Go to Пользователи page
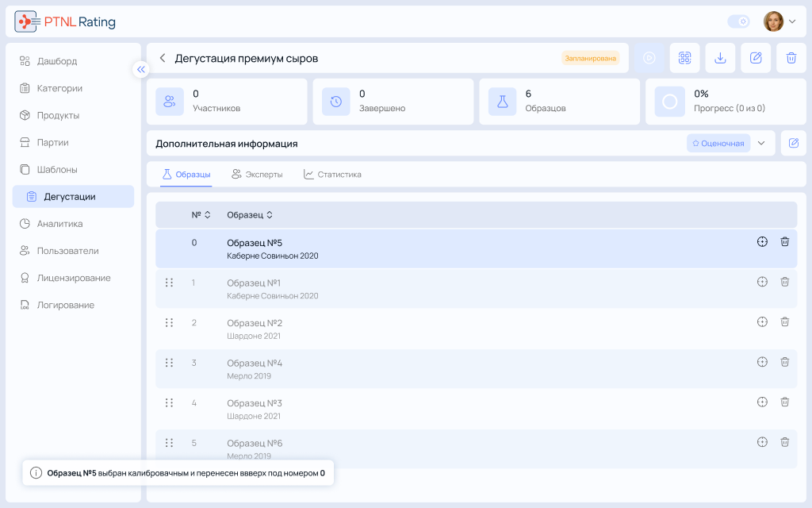 point(73,251)
